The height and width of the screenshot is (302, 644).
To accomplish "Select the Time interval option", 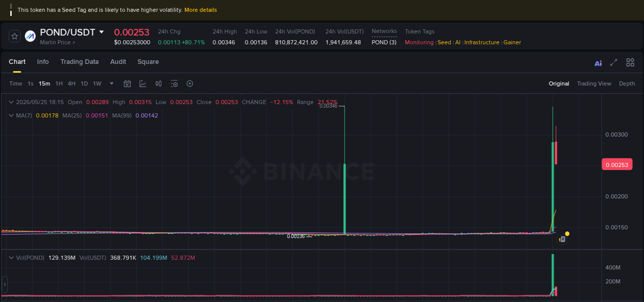I will 15,83.
